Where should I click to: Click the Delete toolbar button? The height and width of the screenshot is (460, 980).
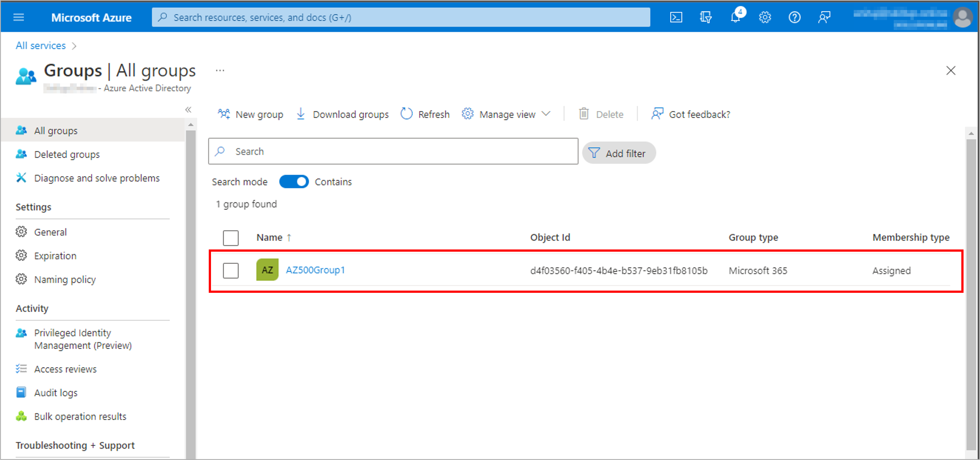pyautogui.click(x=601, y=114)
